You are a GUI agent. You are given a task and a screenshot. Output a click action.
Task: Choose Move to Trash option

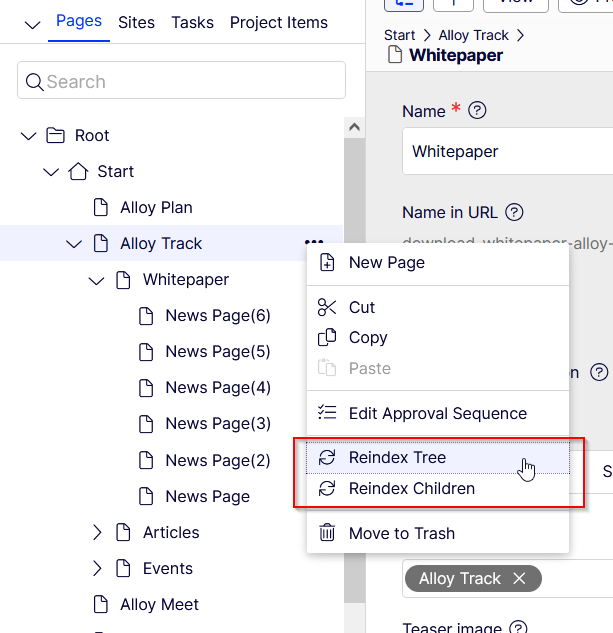(x=401, y=533)
